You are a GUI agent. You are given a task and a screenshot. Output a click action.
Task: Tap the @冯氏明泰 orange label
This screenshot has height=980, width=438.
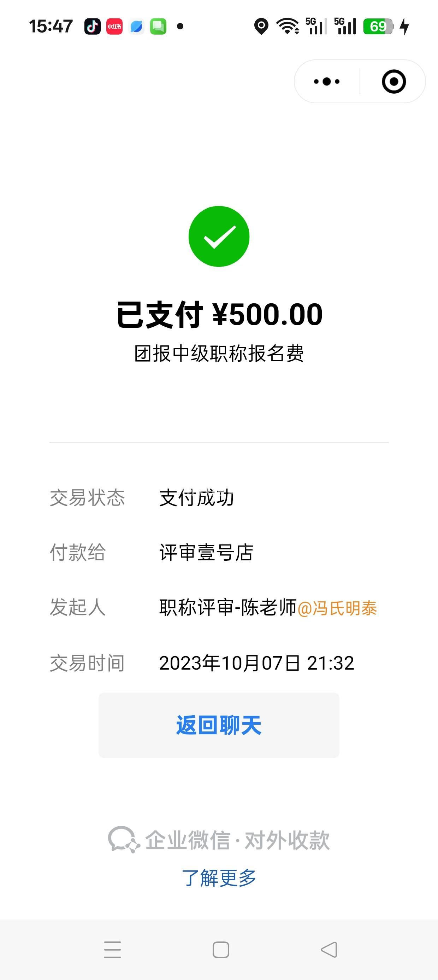point(337,608)
